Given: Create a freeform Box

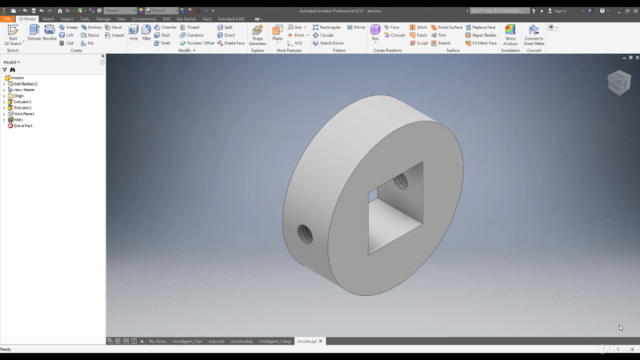Looking at the screenshot, I should 375,33.
